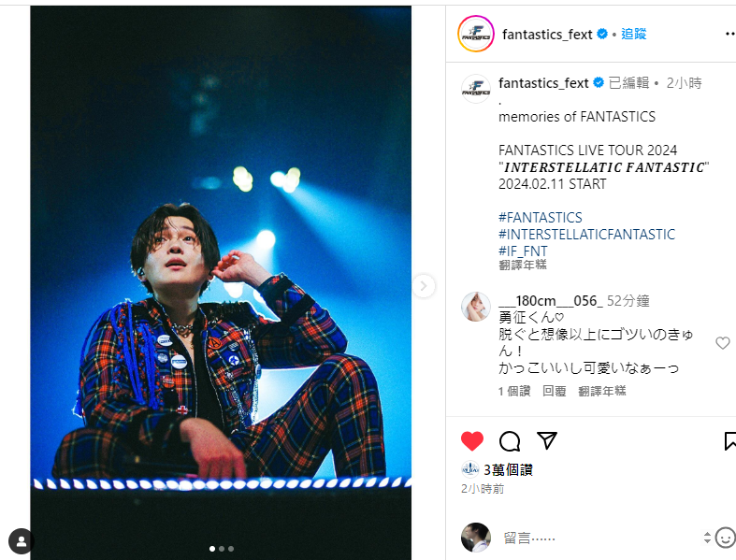Open the three-dot more options menu
Viewport: 736px width, 560px height.
729,34
